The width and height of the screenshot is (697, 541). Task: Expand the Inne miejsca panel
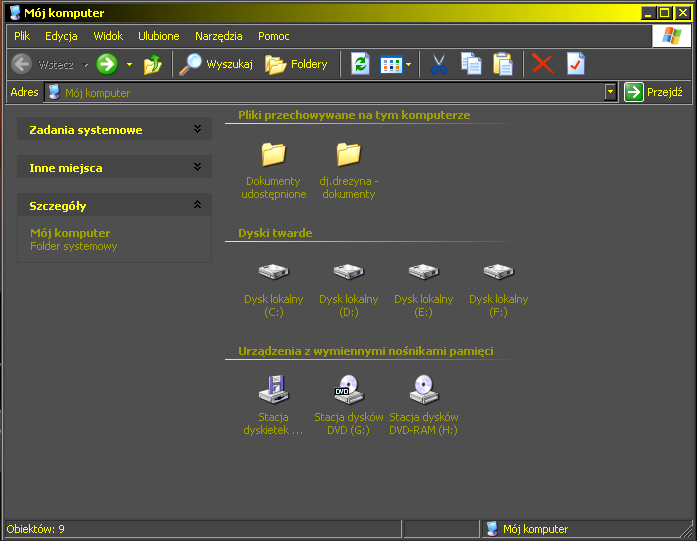[x=197, y=167]
